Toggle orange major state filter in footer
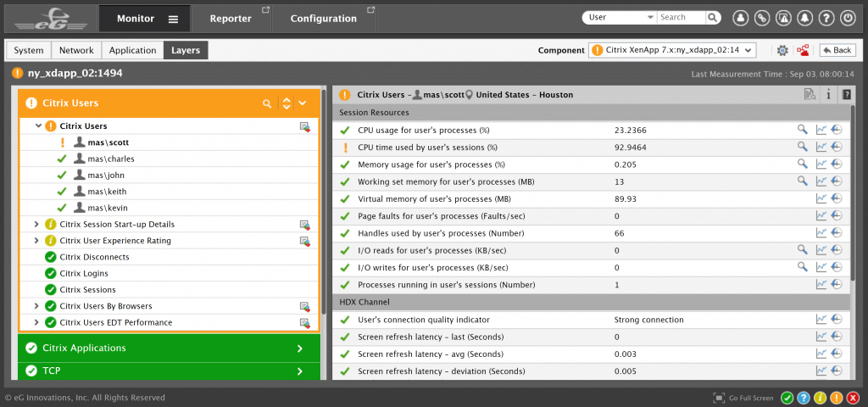The height and width of the screenshot is (407, 868). pyautogui.click(x=837, y=398)
